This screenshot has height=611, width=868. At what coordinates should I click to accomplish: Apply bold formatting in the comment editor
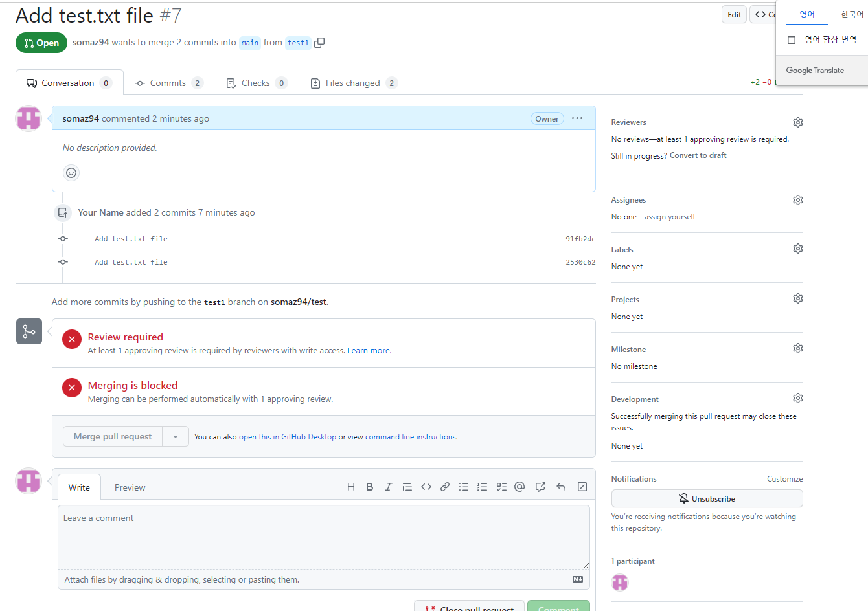tap(370, 487)
